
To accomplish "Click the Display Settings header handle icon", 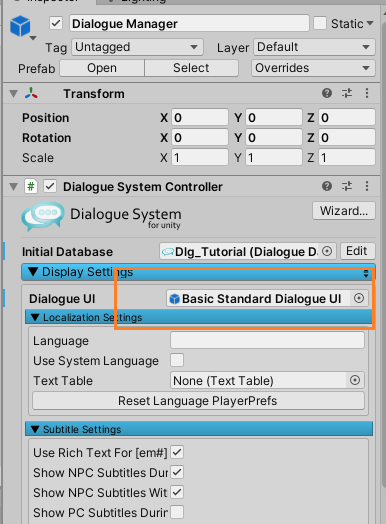I will pyautogui.click(x=366, y=273).
